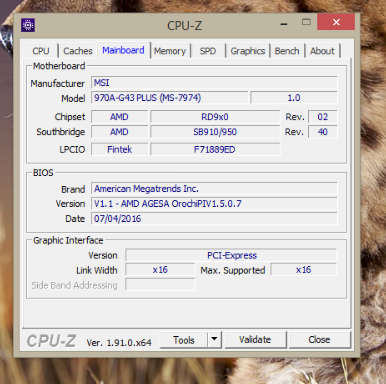Click the chipset revision value 02
Image resolution: width=386 pixels, height=384 pixels.
(x=323, y=117)
